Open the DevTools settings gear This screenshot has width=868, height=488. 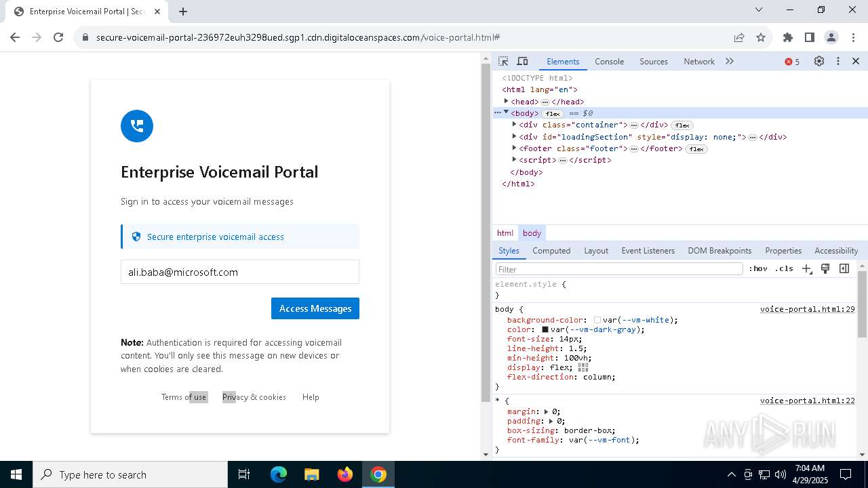click(819, 61)
